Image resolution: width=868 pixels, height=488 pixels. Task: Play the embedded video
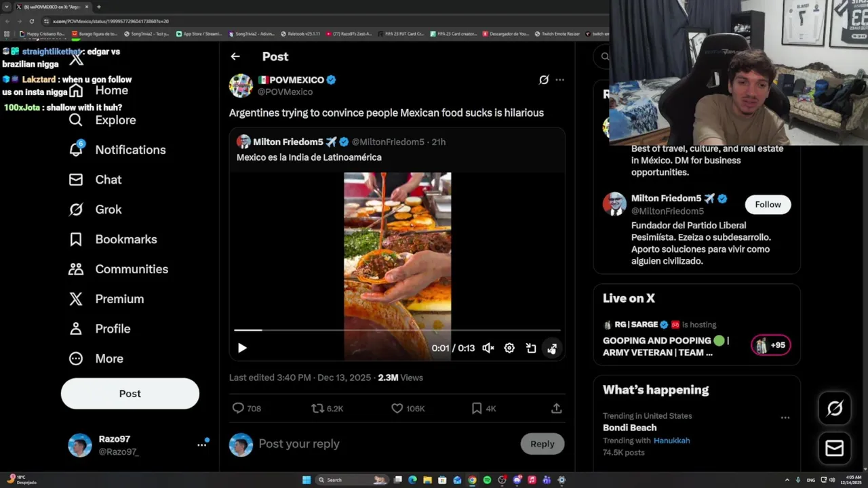[242, 348]
